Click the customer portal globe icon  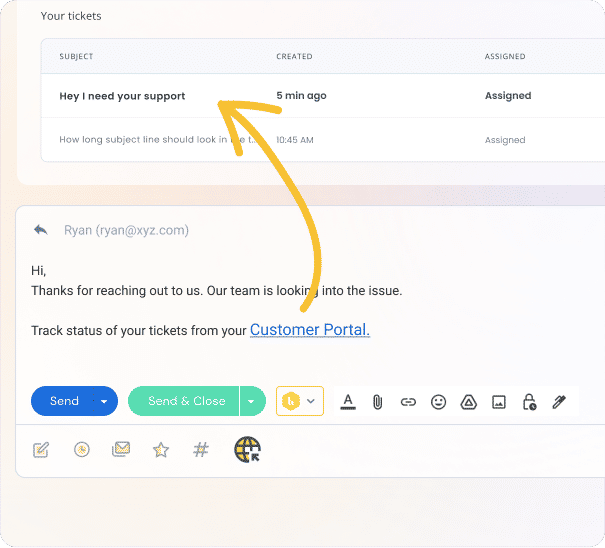247,449
